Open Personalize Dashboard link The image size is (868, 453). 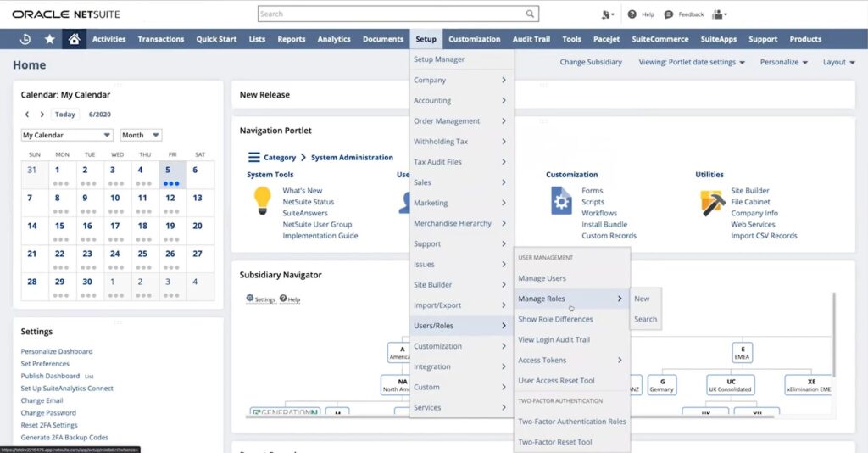(57, 351)
